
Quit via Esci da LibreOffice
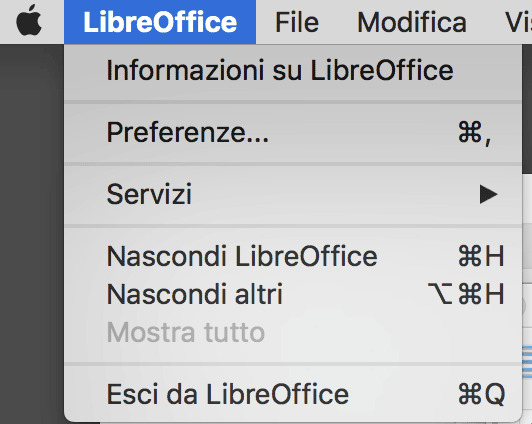293,394
